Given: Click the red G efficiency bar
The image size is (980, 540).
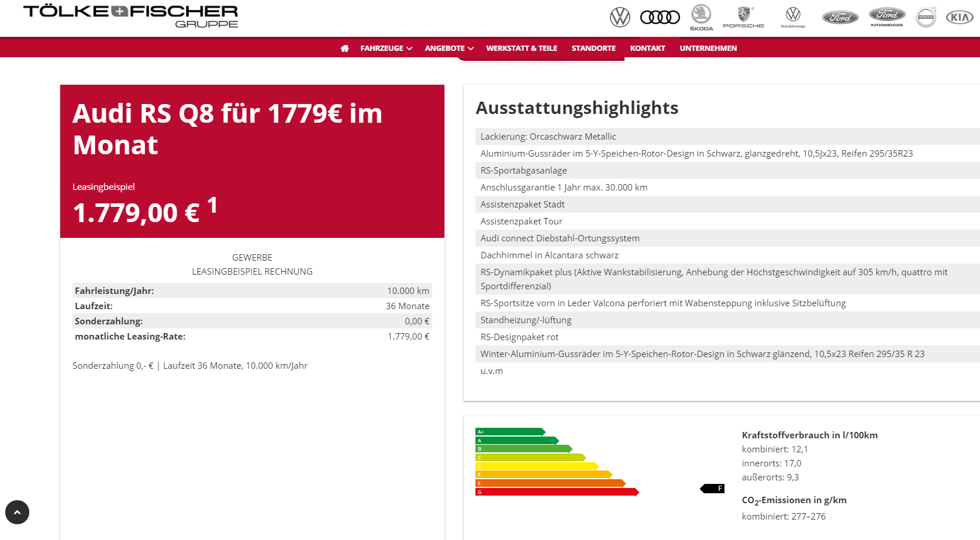Looking at the screenshot, I should coord(557,492).
